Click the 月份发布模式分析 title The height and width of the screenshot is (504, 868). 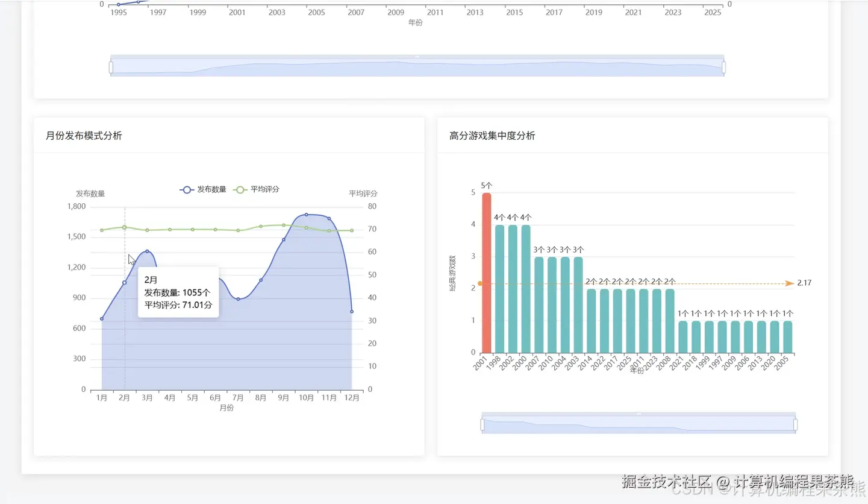click(84, 136)
